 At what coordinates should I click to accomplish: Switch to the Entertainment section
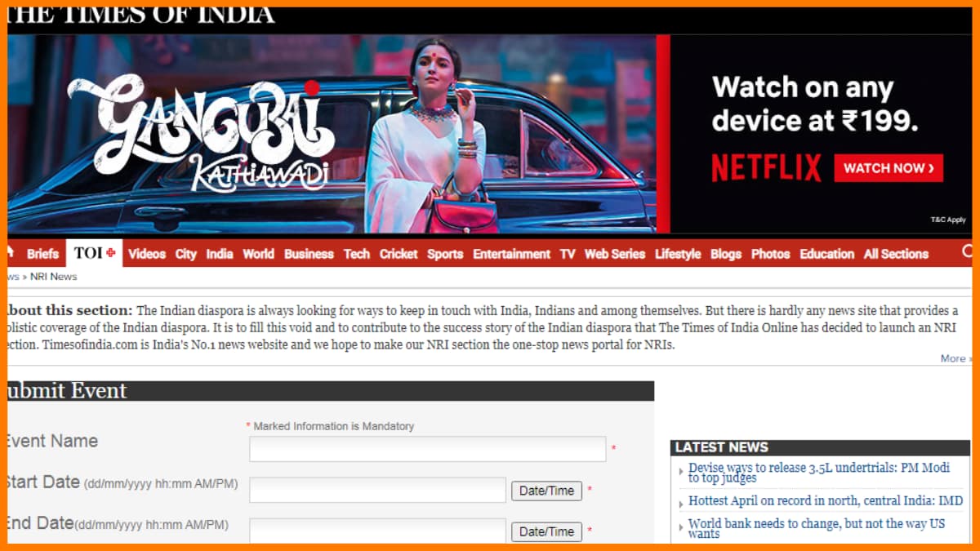click(511, 254)
